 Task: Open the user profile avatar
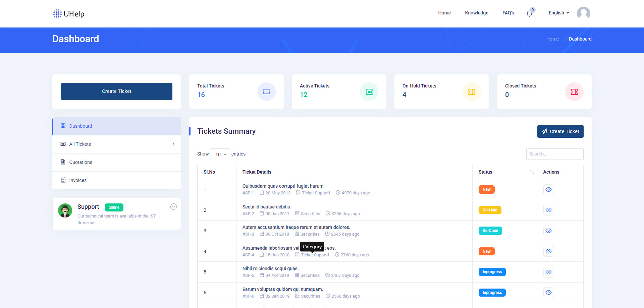[x=583, y=13]
